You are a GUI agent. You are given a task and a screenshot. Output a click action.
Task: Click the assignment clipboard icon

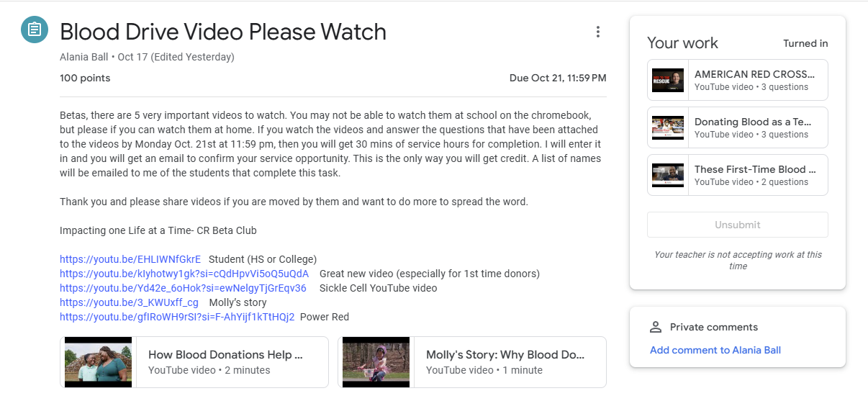34,30
